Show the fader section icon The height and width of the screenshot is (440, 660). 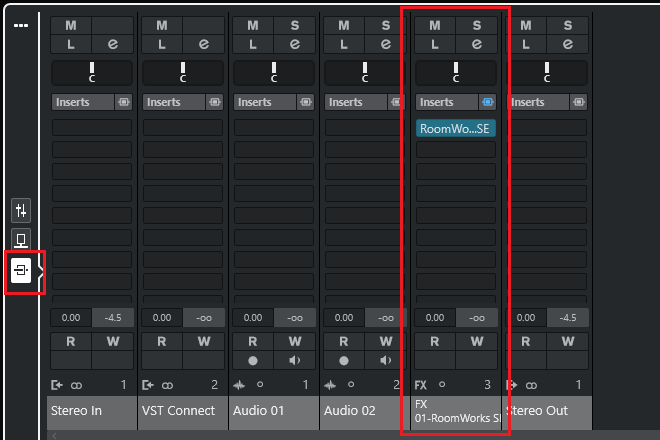pyautogui.click(x=21, y=210)
